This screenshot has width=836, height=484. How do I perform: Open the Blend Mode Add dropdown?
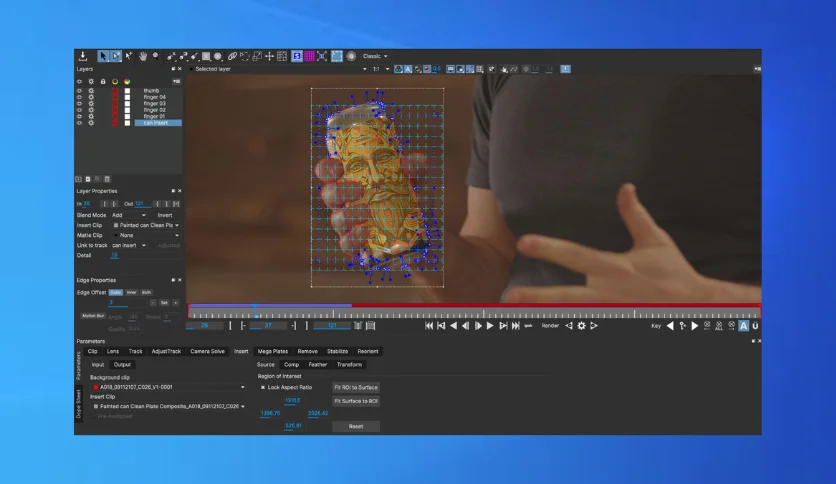tap(128, 215)
